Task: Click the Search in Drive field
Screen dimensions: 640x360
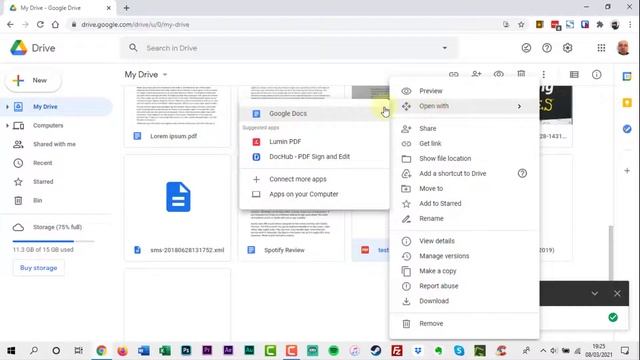Action: pyautogui.click(x=289, y=48)
